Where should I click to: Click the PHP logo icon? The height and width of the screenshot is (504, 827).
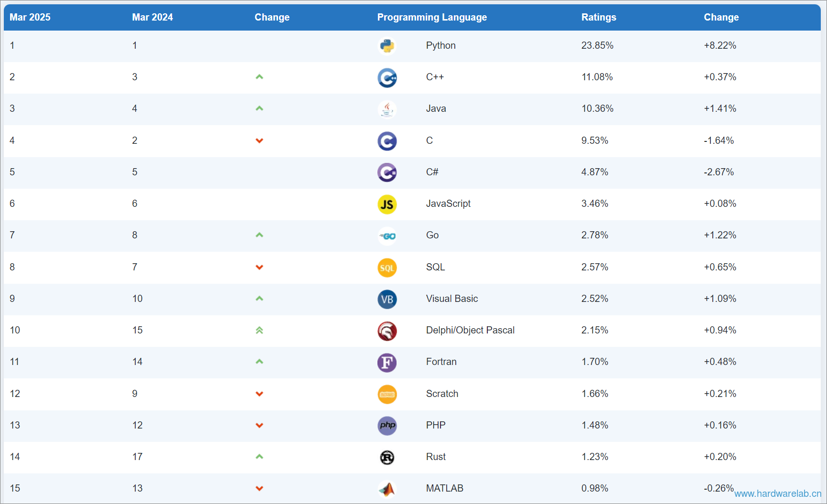[387, 425]
